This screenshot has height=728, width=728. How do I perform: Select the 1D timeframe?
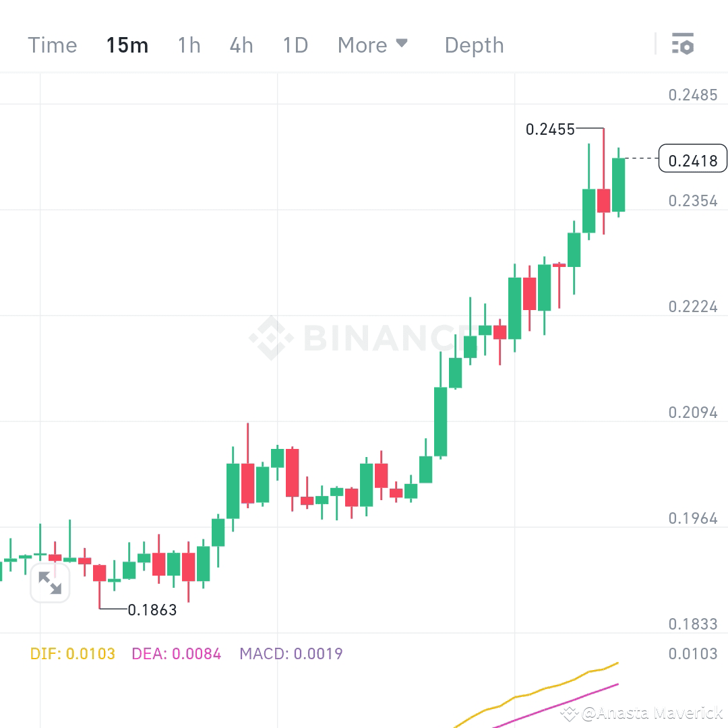(295, 45)
